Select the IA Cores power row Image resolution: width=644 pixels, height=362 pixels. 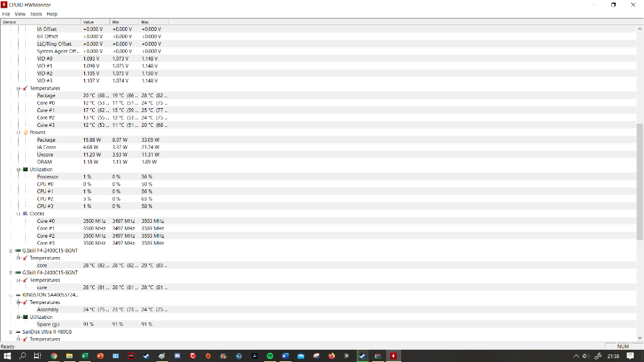click(318, 148)
